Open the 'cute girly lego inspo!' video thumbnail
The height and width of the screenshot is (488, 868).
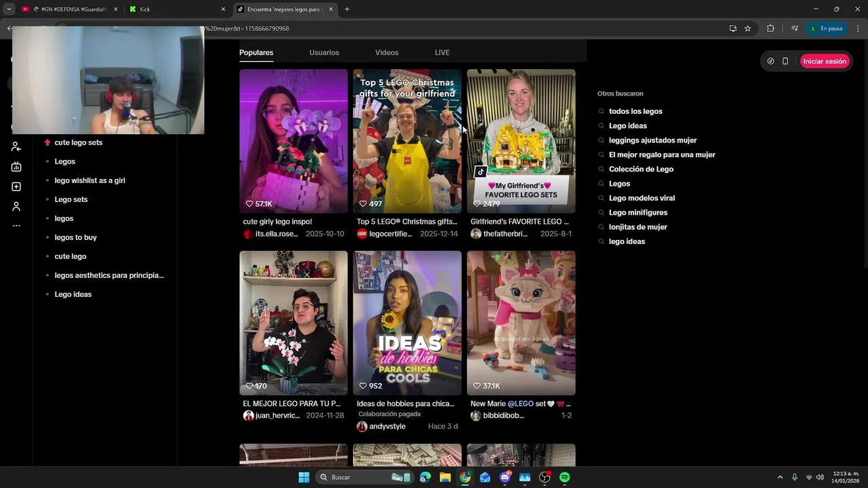pos(294,141)
